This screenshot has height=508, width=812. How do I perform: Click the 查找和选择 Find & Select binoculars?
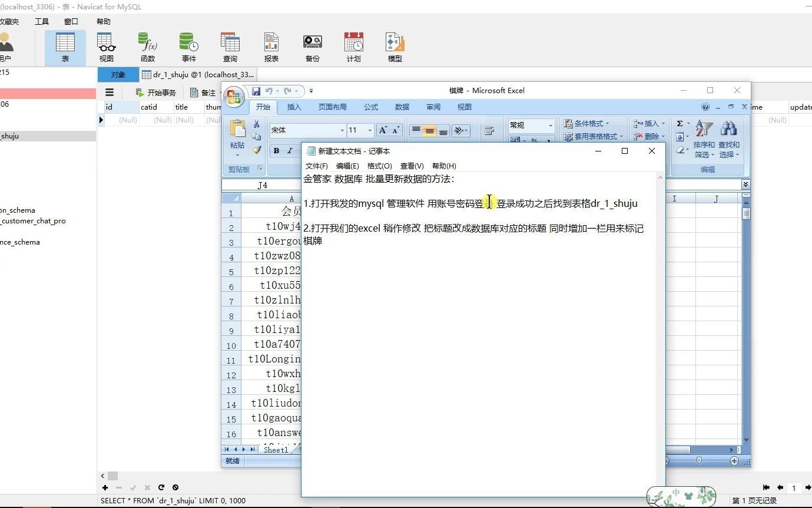point(729,140)
